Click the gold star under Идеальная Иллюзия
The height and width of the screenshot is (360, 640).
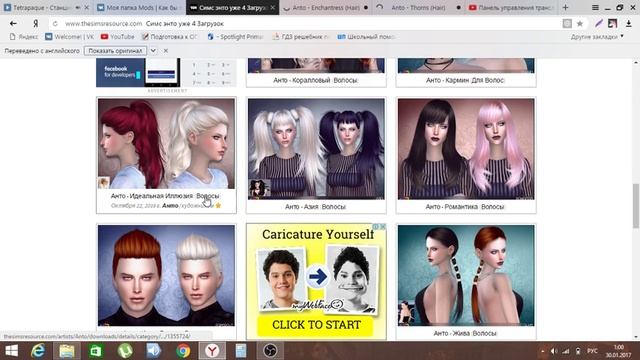(x=218, y=205)
